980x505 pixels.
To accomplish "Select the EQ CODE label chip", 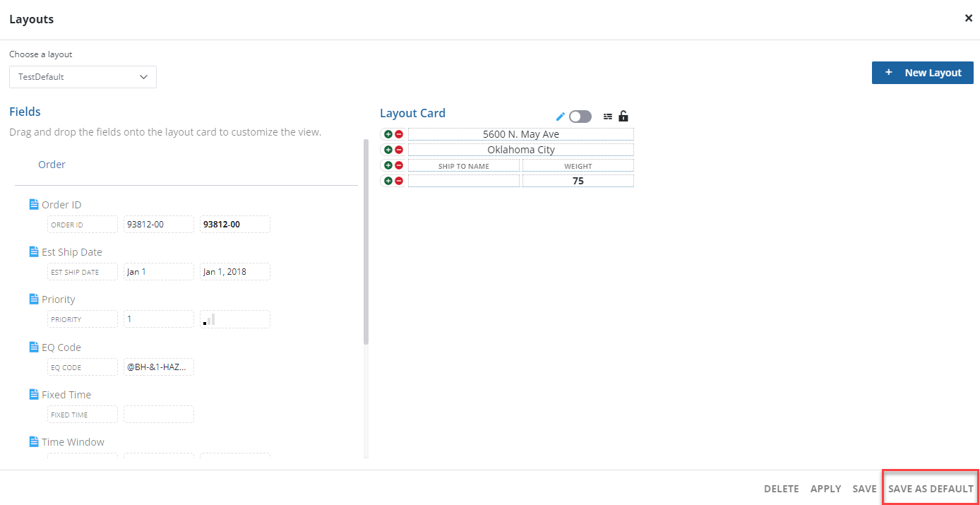I will [83, 367].
